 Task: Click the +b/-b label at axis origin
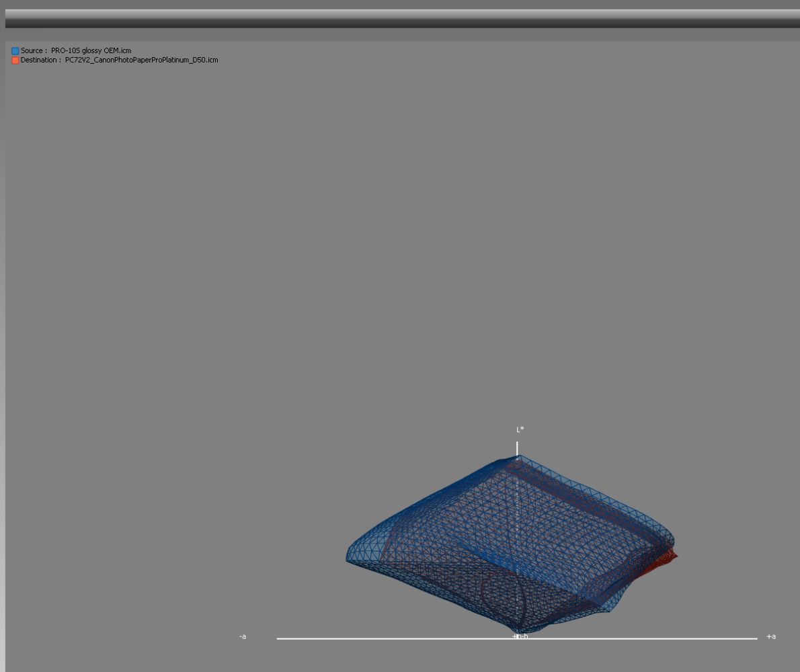click(x=520, y=636)
